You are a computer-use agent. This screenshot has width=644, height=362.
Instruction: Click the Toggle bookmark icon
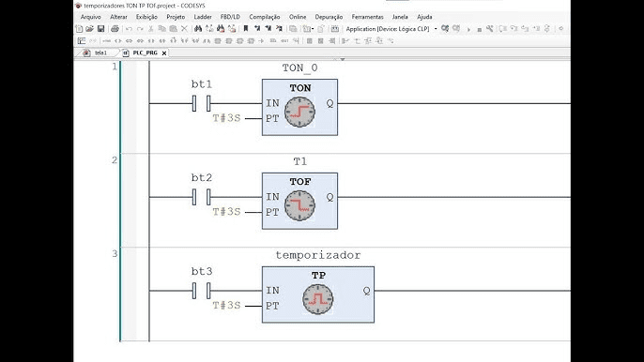pyautogui.click(x=246, y=29)
